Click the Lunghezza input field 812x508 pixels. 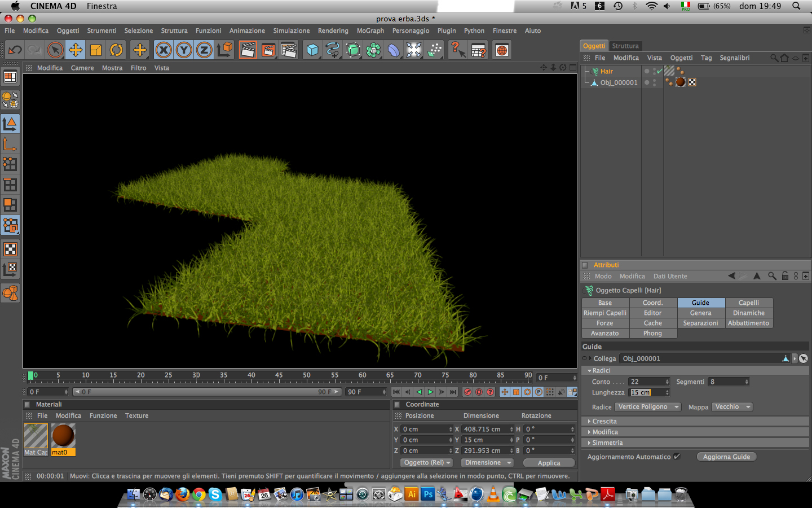[x=646, y=393]
